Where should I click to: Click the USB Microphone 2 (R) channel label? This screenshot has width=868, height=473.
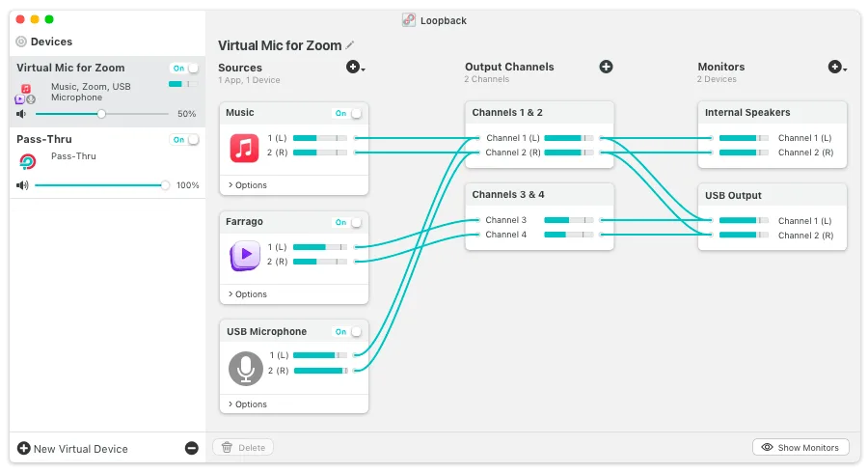pyautogui.click(x=279, y=371)
